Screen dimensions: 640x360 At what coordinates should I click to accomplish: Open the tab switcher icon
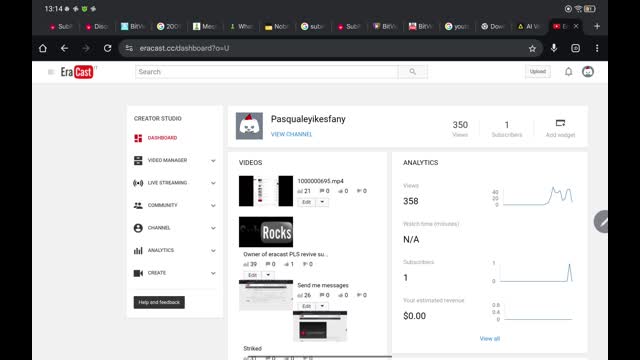tap(576, 48)
